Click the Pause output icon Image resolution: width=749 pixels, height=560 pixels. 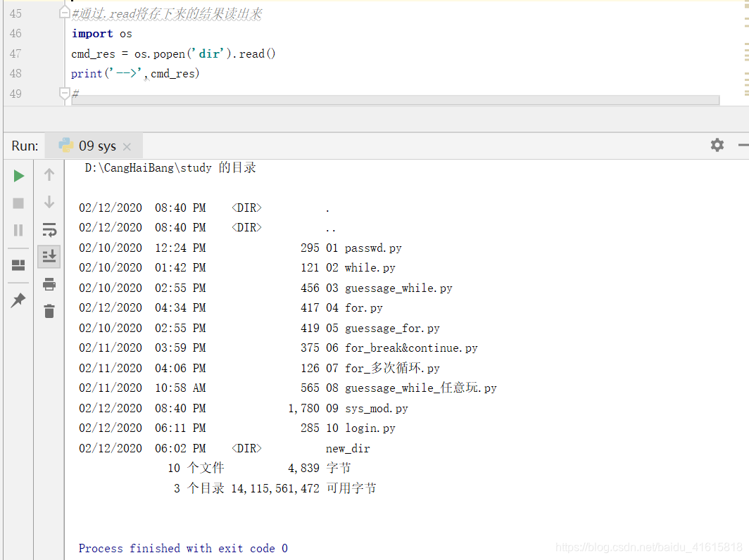tap(18, 231)
